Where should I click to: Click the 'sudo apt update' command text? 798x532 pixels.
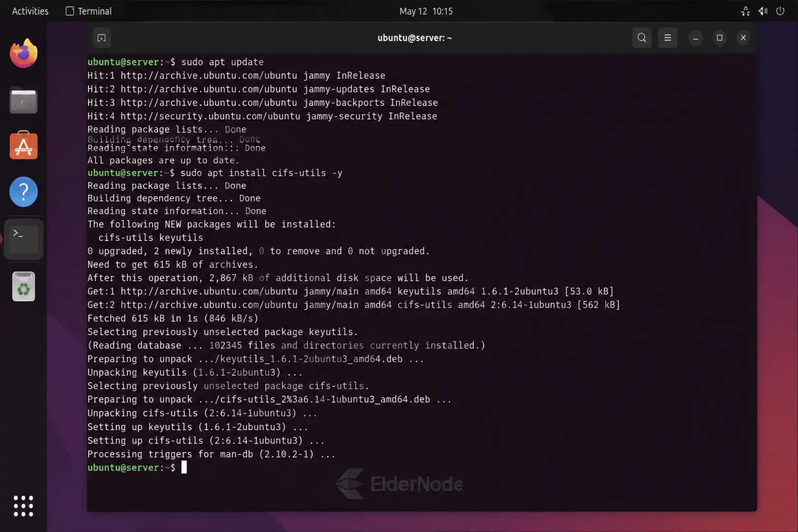click(222, 62)
